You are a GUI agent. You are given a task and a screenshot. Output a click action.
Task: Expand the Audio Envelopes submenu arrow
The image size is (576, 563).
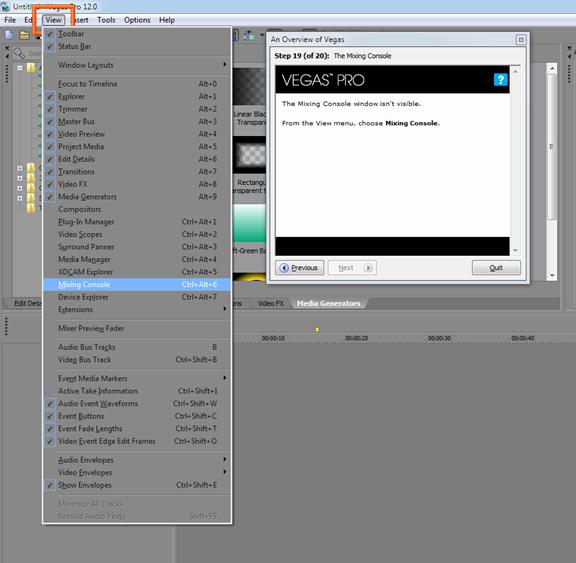tap(224, 459)
